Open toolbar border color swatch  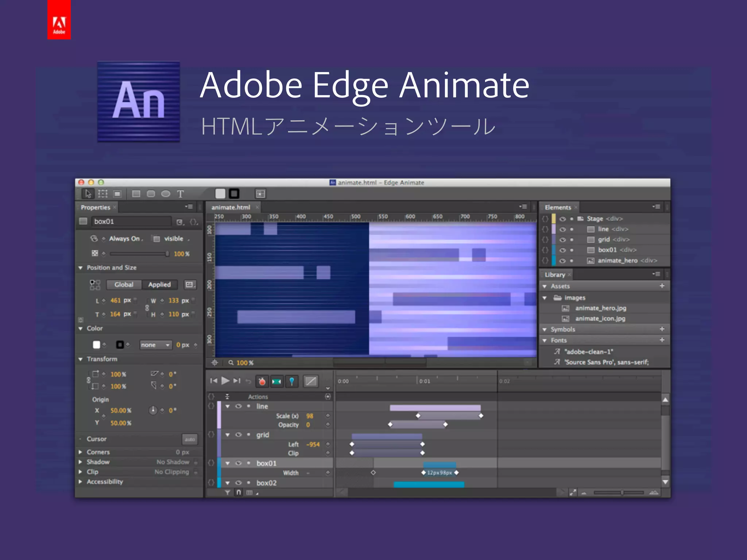click(x=234, y=194)
